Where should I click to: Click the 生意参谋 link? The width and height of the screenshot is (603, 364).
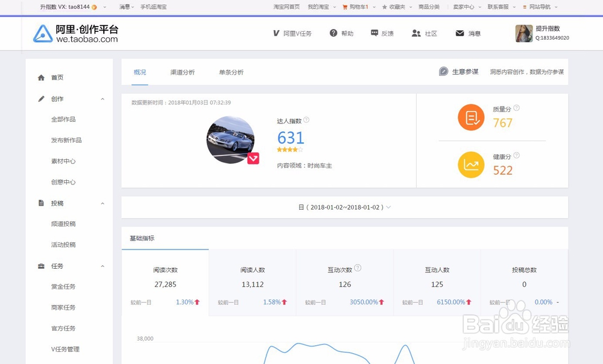point(466,71)
